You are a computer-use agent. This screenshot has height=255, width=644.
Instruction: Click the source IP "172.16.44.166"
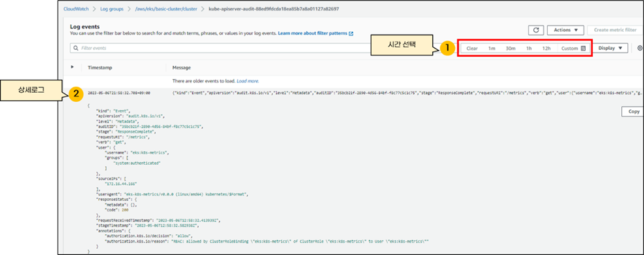point(120,184)
